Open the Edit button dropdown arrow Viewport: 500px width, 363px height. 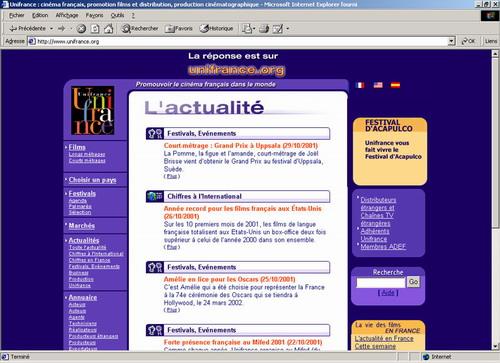[x=288, y=29]
